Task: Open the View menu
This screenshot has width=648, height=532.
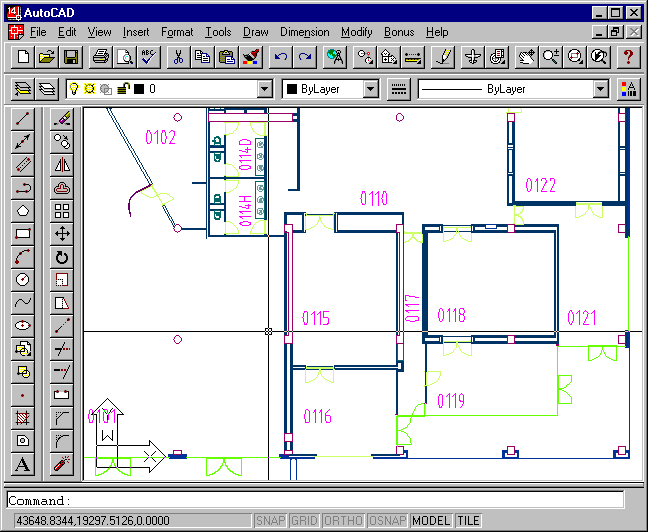Action: (99, 32)
